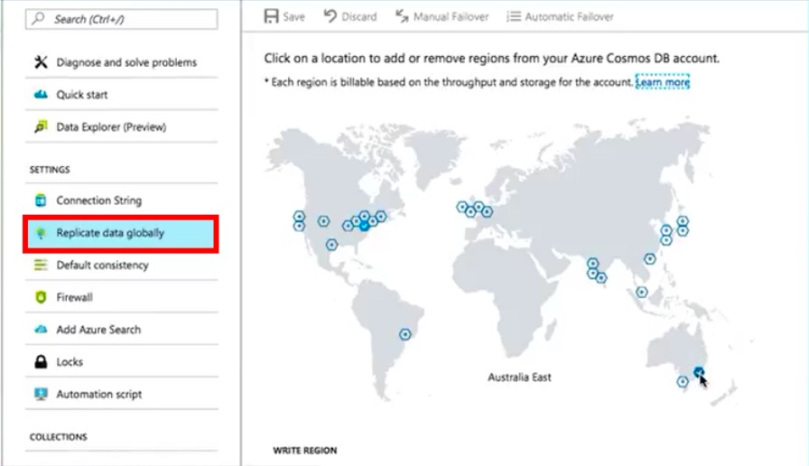Click the Locks padlock icon
Viewport: 809px width, 466px height.
click(41, 362)
